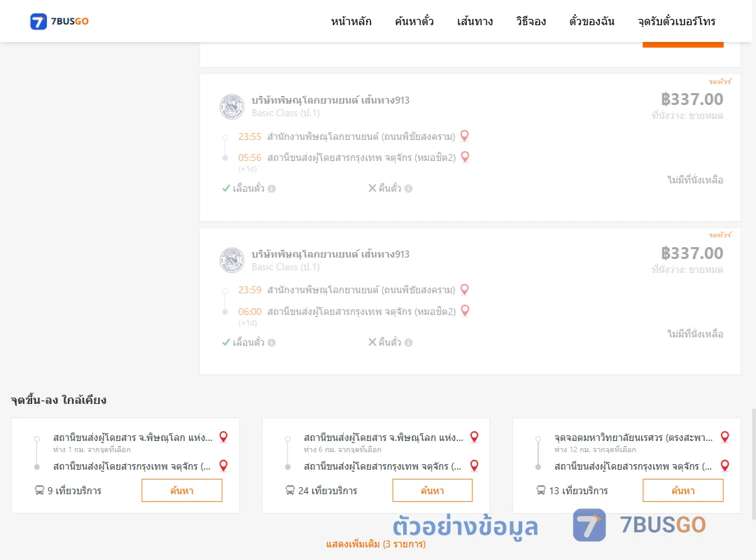Show info icon beside คืนตั๋ว on second trip
Viewport: 756px width, 560px height.
(408, 342)
